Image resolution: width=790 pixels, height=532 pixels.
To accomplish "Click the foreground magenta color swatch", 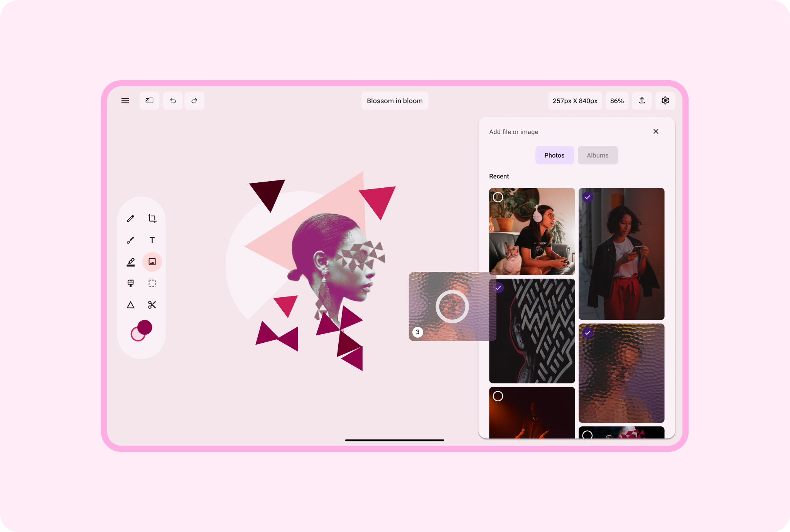I will point(145,327).
